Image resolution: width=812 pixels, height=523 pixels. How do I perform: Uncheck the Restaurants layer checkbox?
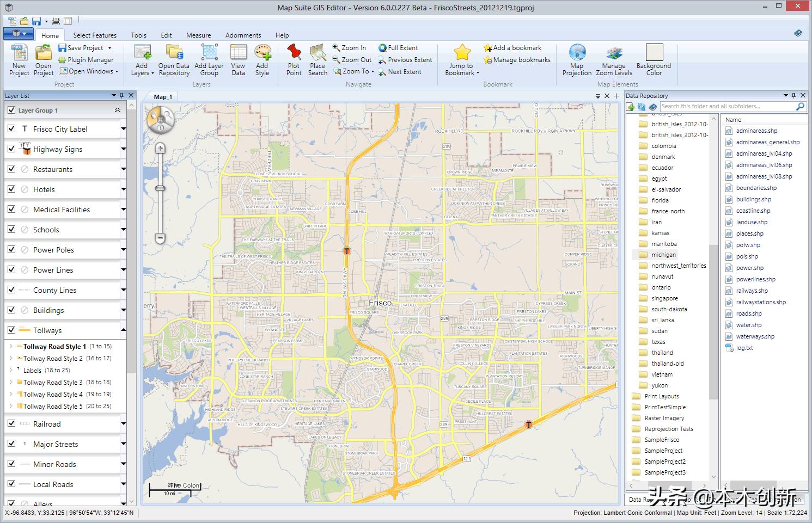[11, 169]
